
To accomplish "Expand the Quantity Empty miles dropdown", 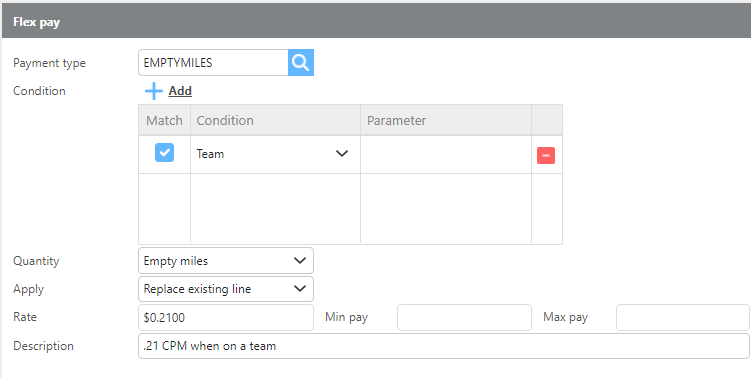I will [x=226, y=261].
